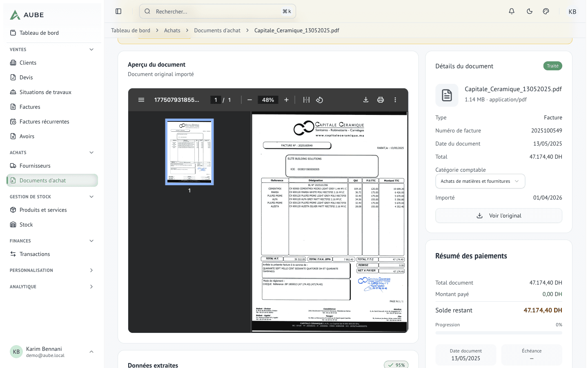The height and width of the screenshot is (368, 588).
Task: Focus the Rechercher search field
Action: point(218,11)
